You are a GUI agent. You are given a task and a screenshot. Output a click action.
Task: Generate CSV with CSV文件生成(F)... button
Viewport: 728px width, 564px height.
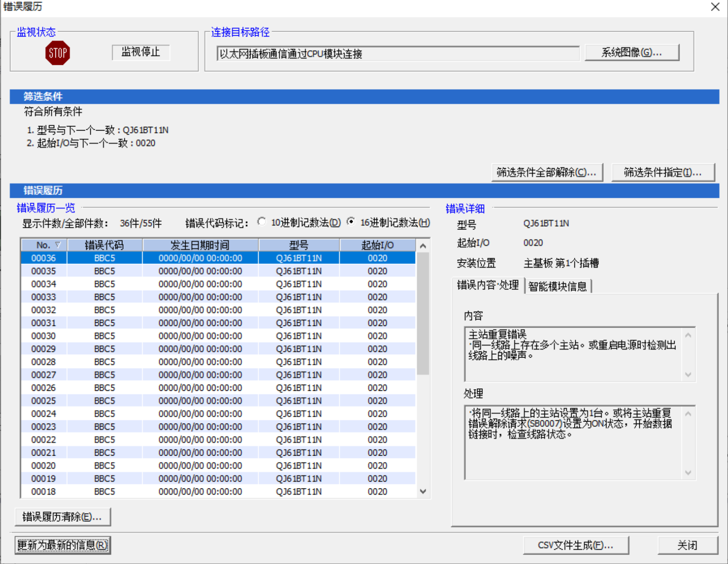575,545
